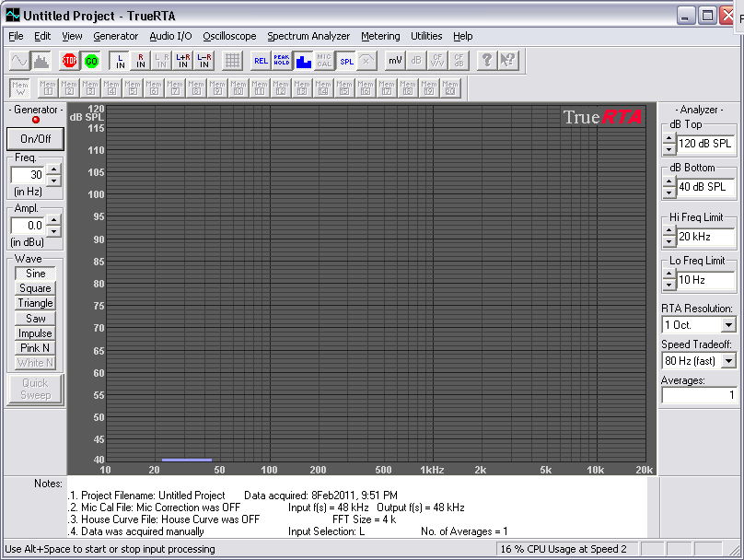Click the Mem 1 memory button
744x560 pixels.
48,87
